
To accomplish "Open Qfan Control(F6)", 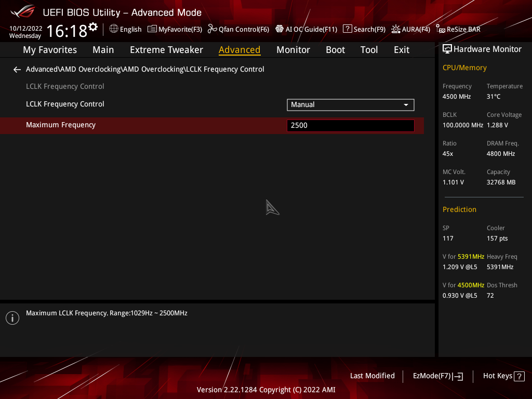I will pos(244,30).
